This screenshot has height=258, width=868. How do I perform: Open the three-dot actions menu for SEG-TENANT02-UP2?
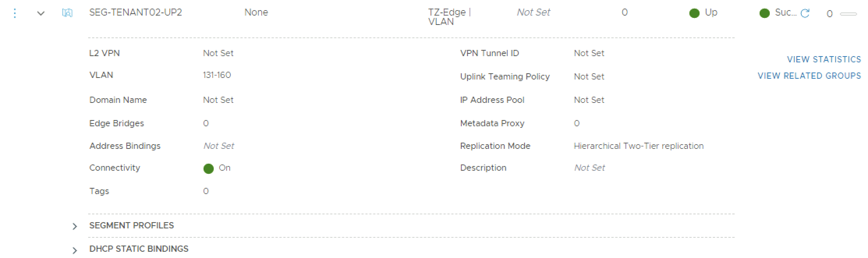coord(14,13)
